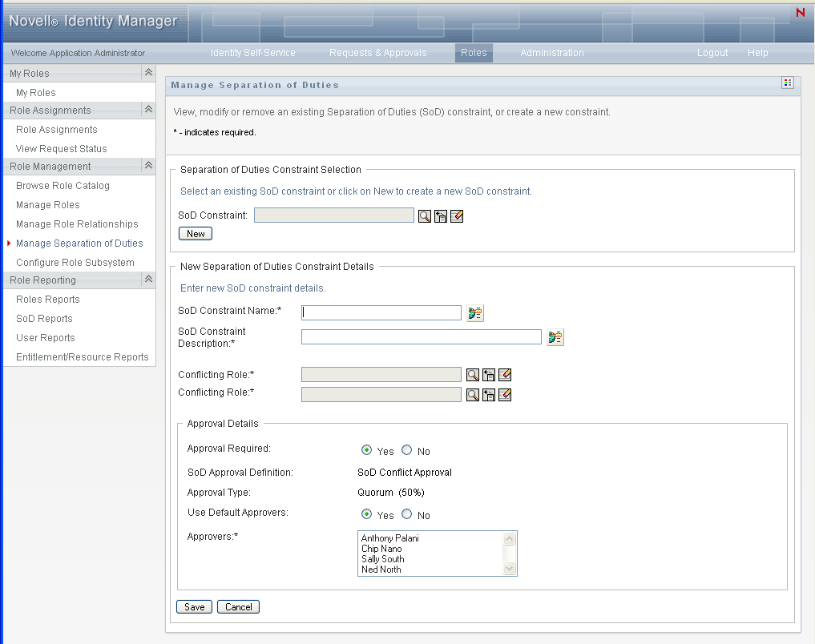Image resolution: width=815 pixels, height=644 pixels.
Task: Click the SoD Constraint selection field
Action: [x=333, y=215]
